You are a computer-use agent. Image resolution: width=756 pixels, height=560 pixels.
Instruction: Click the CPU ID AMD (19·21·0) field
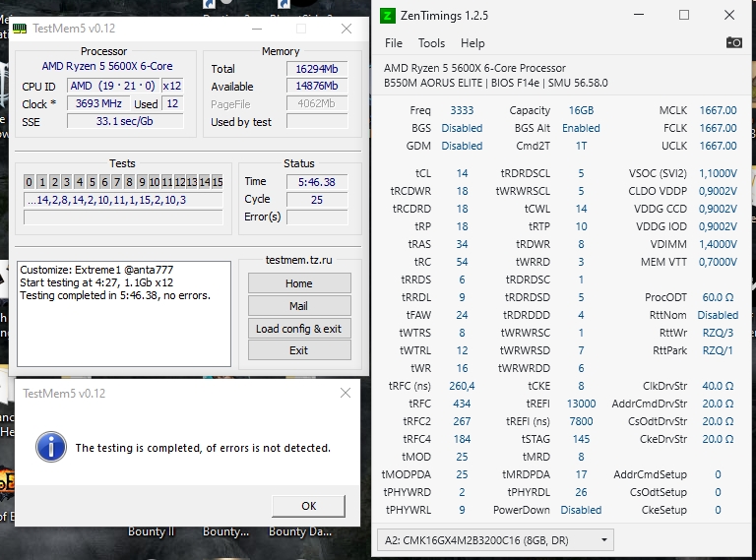pyautogui.click(x=113, y=86)
